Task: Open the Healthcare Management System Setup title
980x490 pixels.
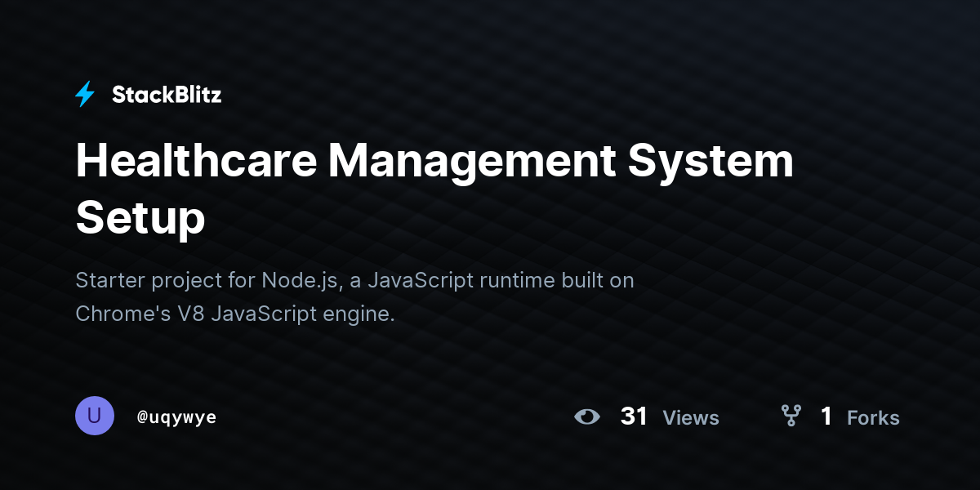Action: point(434,188)
